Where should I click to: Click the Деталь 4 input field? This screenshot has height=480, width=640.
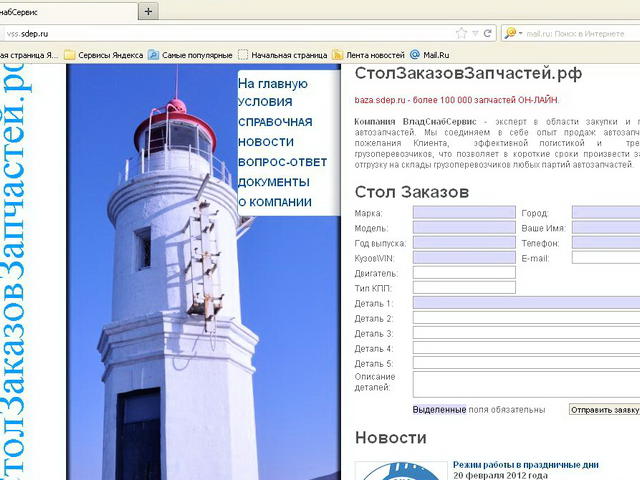[527, 348]
